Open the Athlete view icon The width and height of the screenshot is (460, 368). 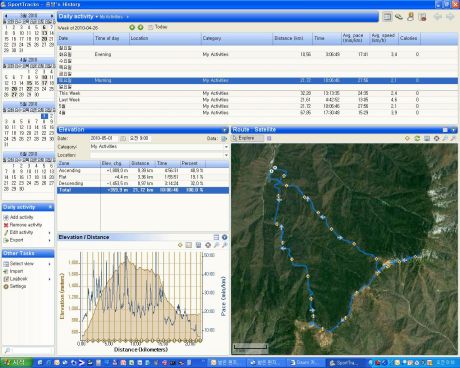pyautogui.click(x=411, y=16)
